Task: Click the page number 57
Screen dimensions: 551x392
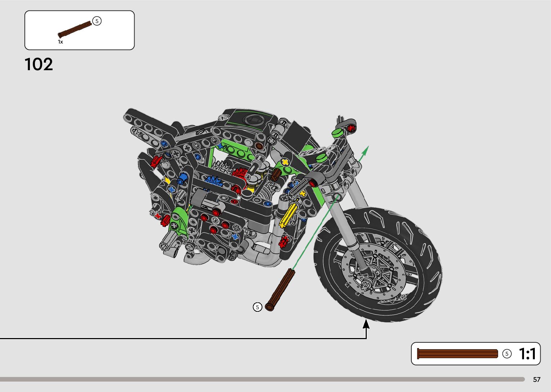Action: pyautogui.click(x=537, y=380)
